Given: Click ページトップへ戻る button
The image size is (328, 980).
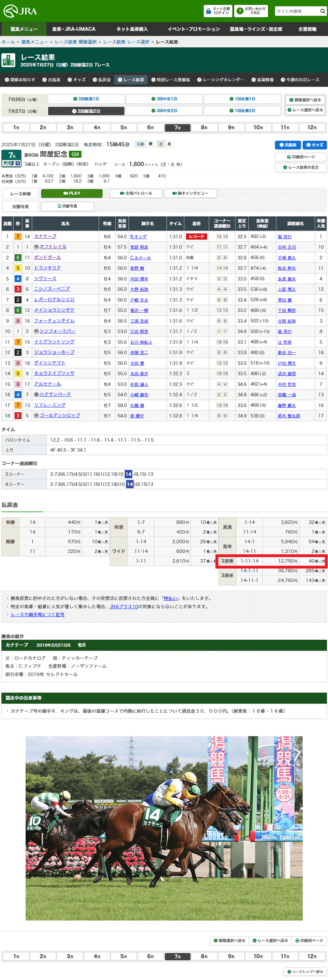Looking at the screenshot, I should 305,972.
